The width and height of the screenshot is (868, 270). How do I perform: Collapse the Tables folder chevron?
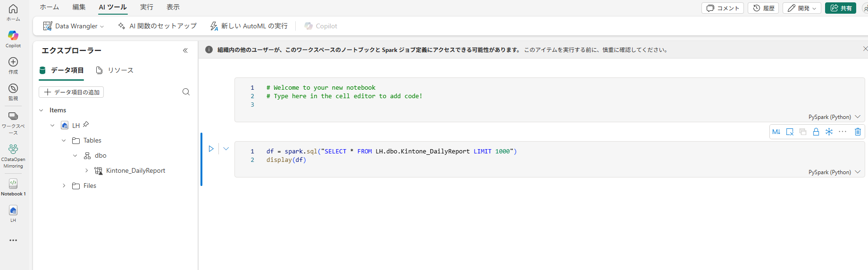[64, 141]
